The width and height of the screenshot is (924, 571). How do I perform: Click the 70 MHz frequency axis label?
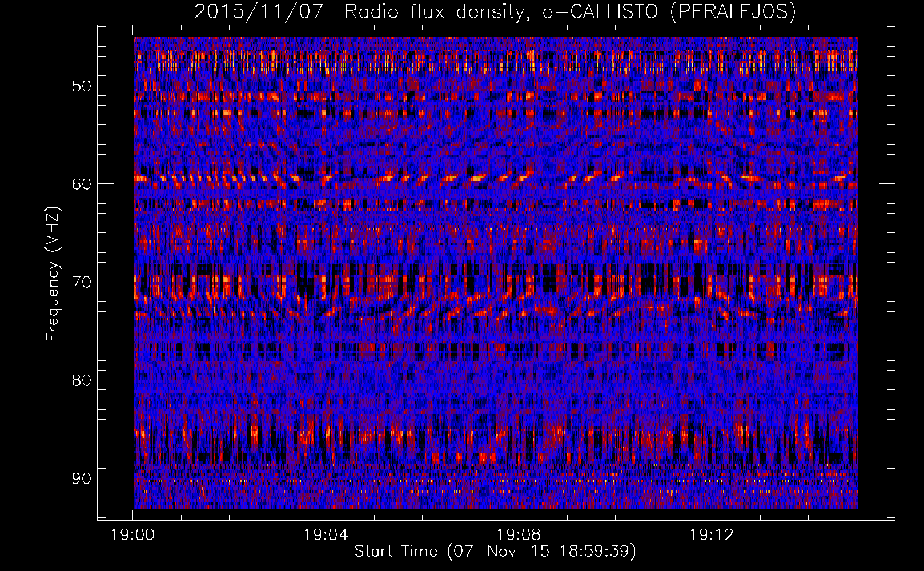(81, 282)
